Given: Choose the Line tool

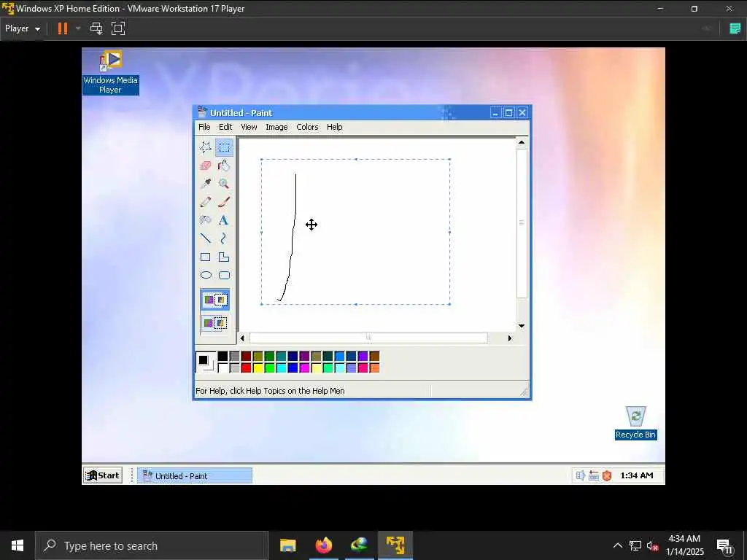Looking at the screenshot, I should tap(205, 238).
